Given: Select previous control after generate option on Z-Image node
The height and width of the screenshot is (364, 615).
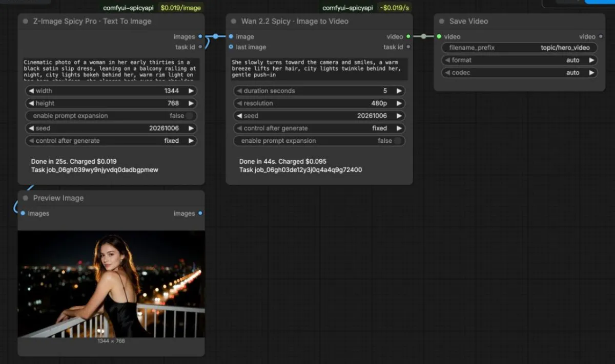Looking at the screenshot, I should 31,141.
